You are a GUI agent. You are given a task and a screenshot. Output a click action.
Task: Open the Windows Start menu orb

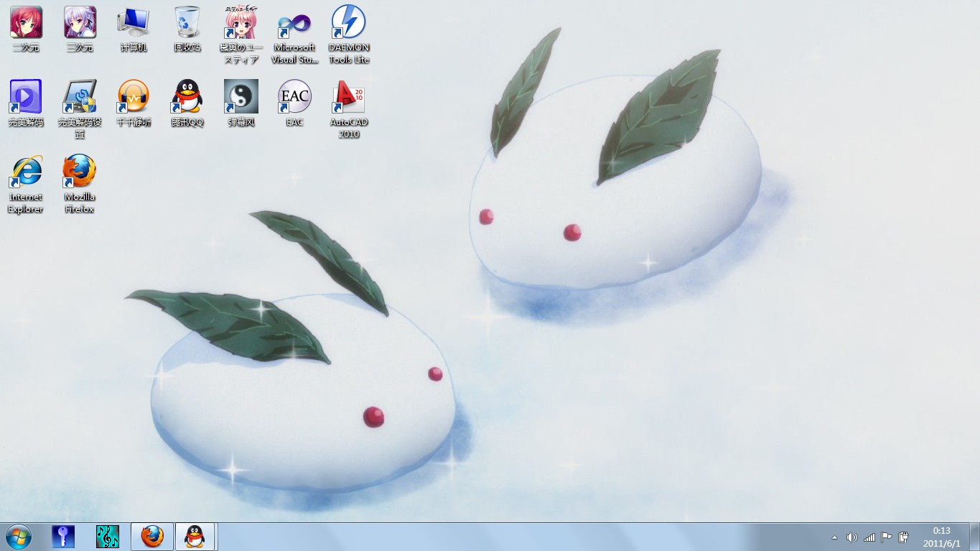(19, 537)
